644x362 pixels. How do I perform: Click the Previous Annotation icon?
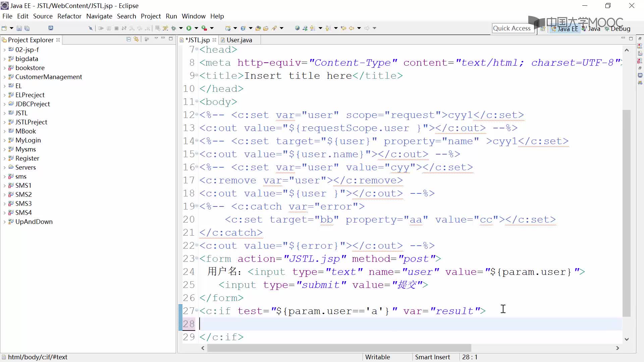point(328,28)
